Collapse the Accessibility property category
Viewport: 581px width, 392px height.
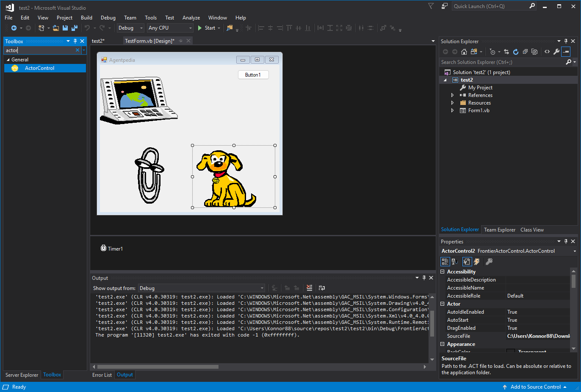point(443,272)
